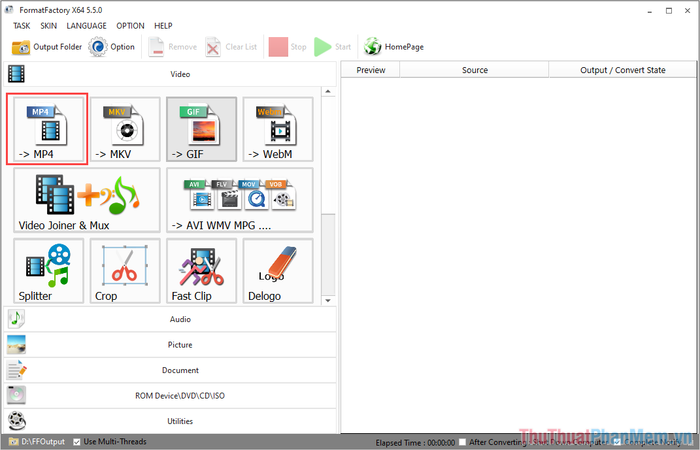The height and width of the screenshot is (450, 700).
Task: Open Option from the toolbar
Action: coord(112,47)
